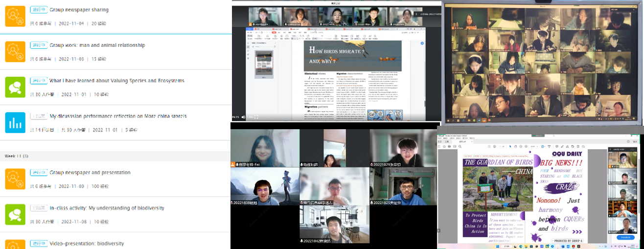The height and width of the screenshot is (249, 644).
Task: Open orange icon beside Group work: man and animal relationship
Action: coord(15,51)
